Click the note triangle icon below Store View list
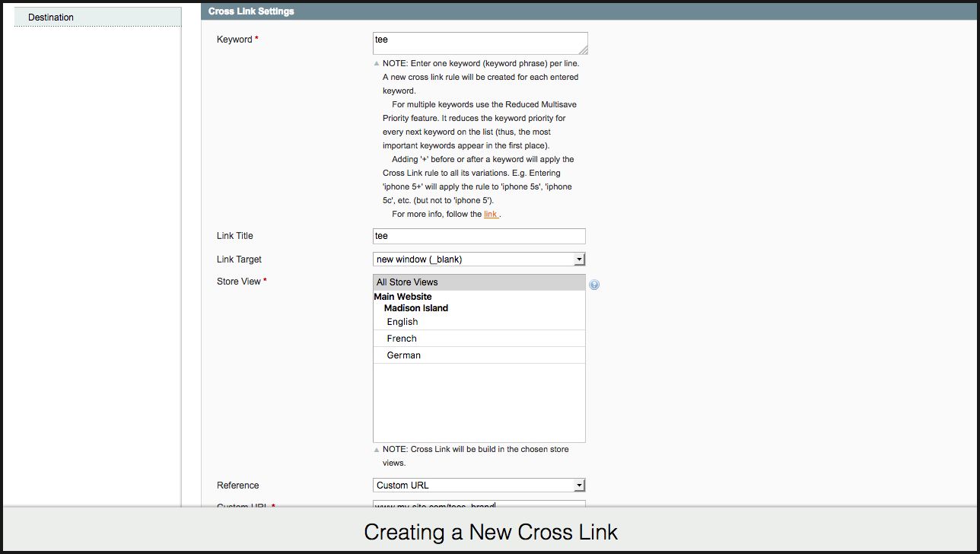This screenshot has height=554, width=980. 377,450
